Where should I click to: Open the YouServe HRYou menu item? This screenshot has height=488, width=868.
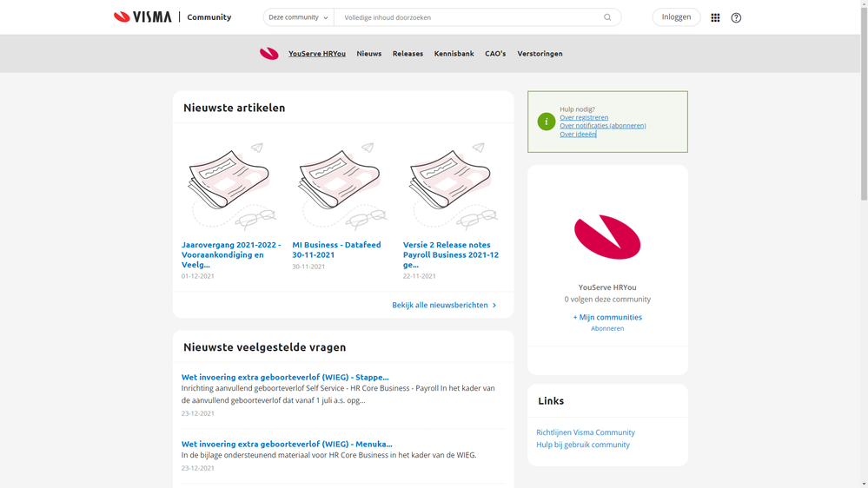[316, 54]
